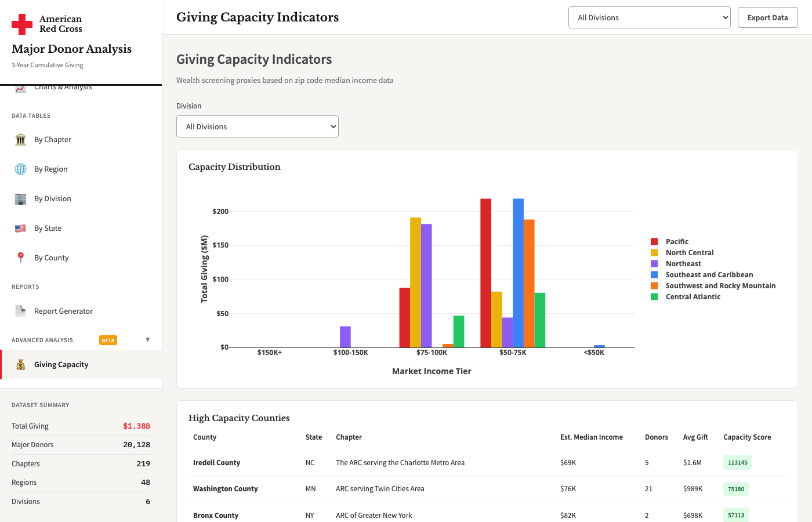The image size is (812, 522).
Task: Click the Central Atlantic legend label
Action: pos(693,297)
